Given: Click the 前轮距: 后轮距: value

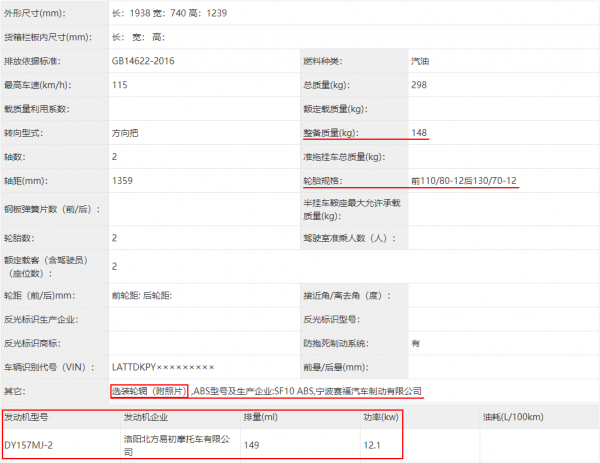Looking at the screenshot, I should coord(142,295).
